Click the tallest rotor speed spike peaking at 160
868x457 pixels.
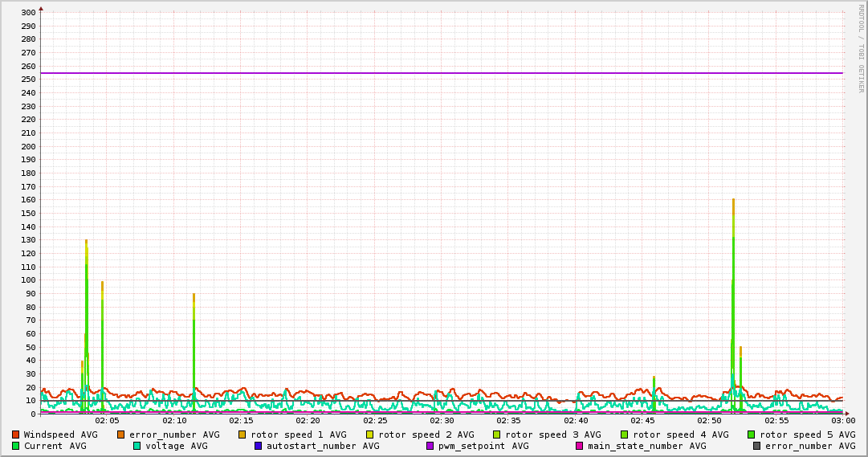[x=733, y=304]
